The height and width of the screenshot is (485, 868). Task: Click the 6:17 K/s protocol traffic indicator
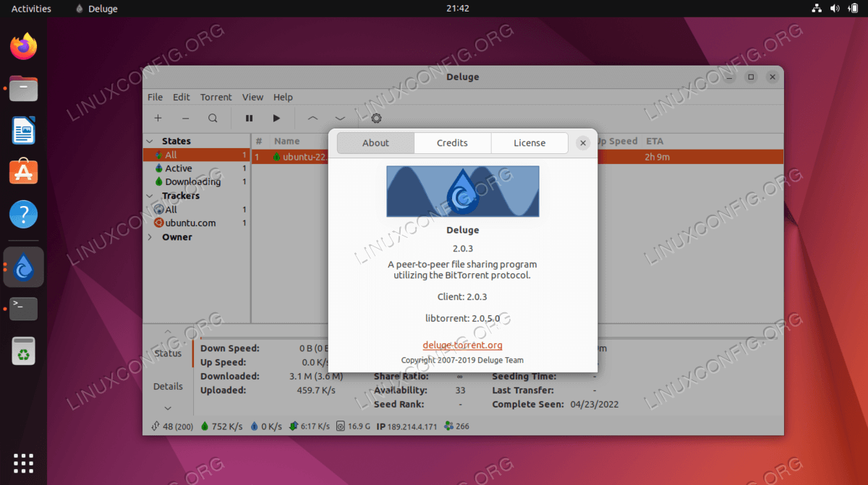point(310,426)
